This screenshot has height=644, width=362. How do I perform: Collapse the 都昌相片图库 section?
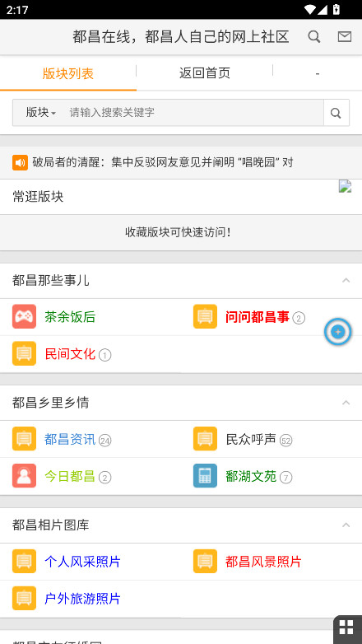click(x=346, y=525)
